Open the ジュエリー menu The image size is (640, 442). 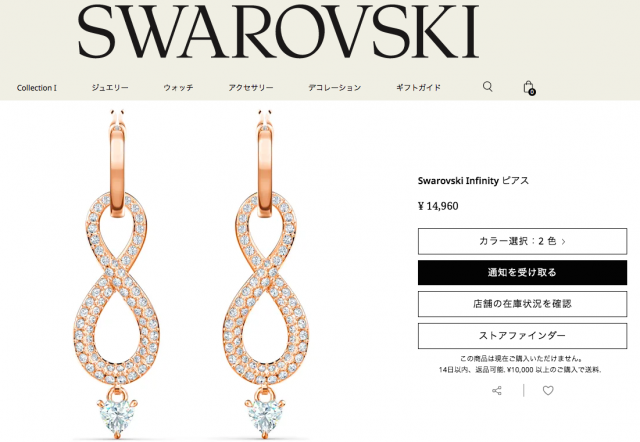[110, 87]
